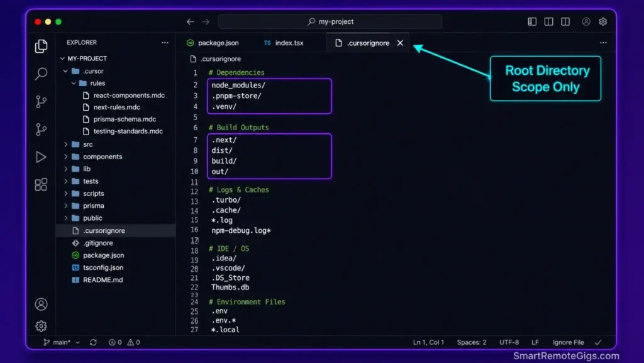The height and width of the screenshot is (363, 644).
Task: Open the title bar settings gear
Action: click(x=603, y=22)
